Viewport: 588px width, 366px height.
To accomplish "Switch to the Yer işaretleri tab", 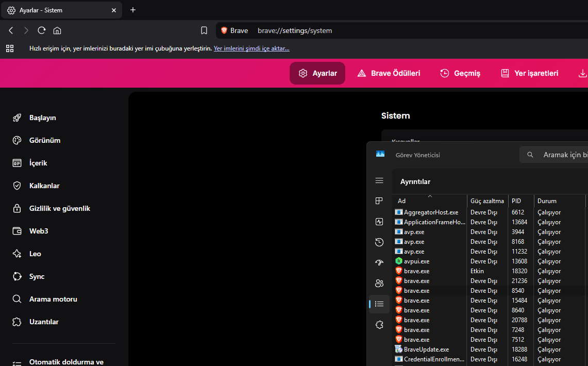I will coord(529,73).
